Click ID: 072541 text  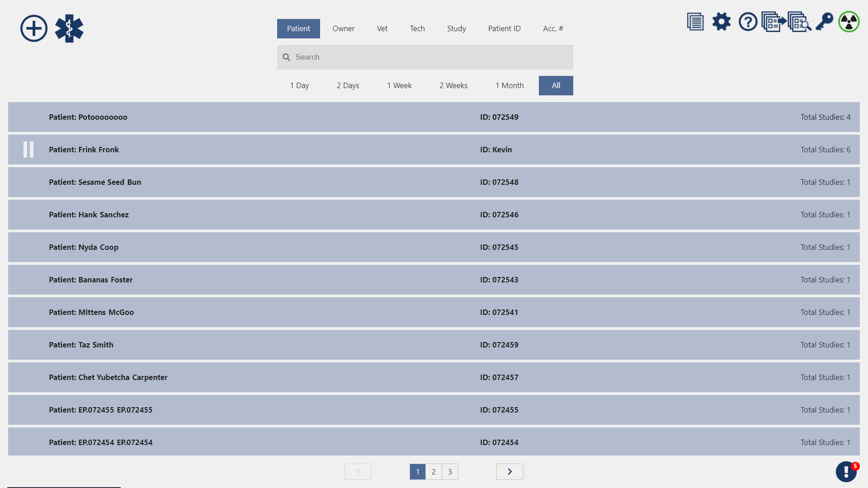499,312
